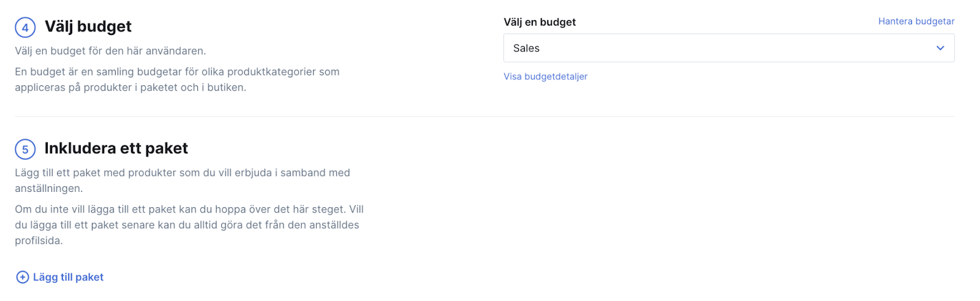The width and height of the screenshot is (980, 301).
Task: Click the plus circle icon for adding a package
Action: point(23,277)
